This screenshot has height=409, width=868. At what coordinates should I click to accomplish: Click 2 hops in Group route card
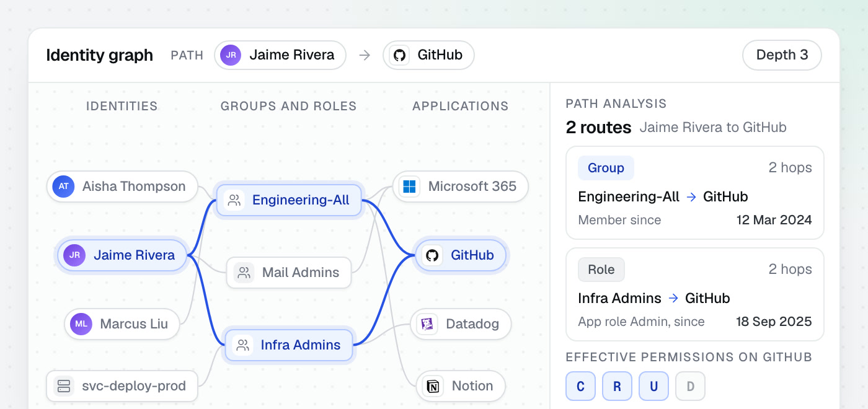(790, 168)
